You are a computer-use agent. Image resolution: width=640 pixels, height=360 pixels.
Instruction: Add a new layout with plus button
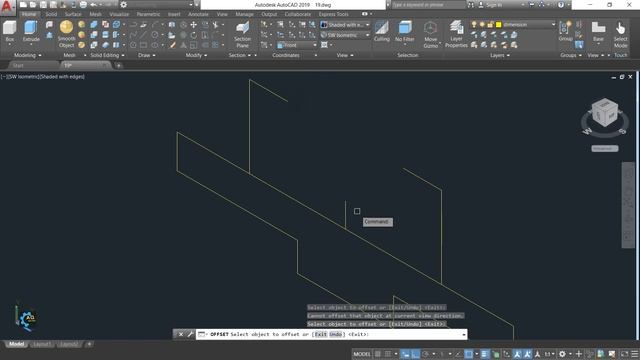click(89, 344)
